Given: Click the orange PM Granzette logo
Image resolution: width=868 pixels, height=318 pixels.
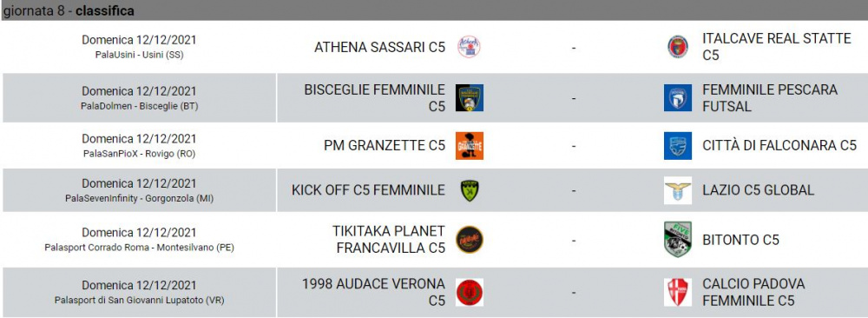Looking at the screenshot, I should tap(470, 146).
